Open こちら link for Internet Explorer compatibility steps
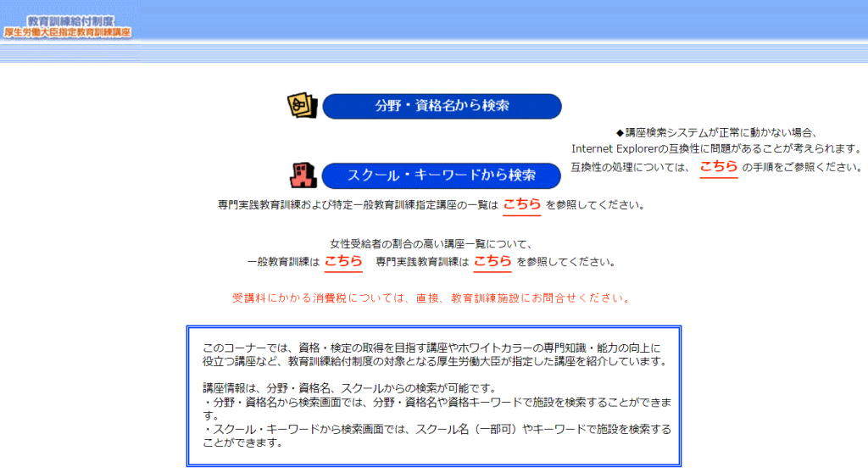Screen dimensions: 868x473 point(719,167)
